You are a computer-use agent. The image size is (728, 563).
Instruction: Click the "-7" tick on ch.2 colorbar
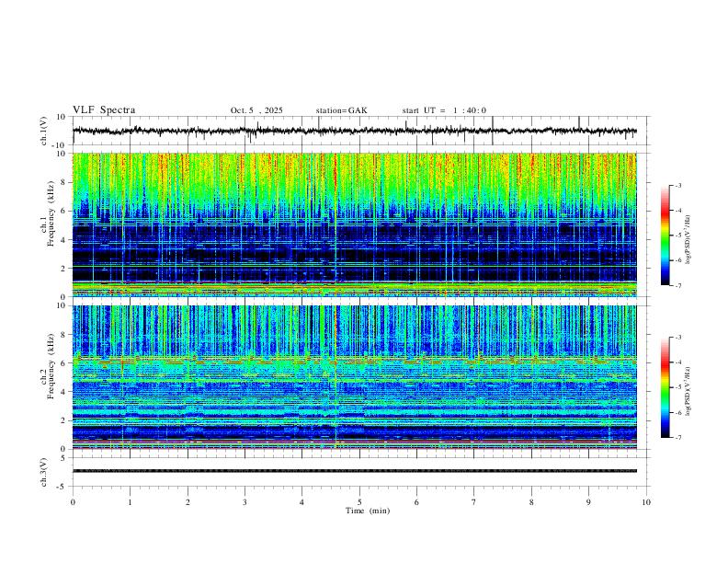pos(677,438)
